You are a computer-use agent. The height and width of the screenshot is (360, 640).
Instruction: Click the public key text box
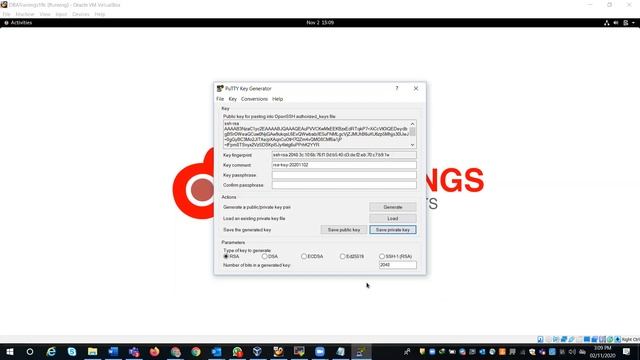coord(316,134)
